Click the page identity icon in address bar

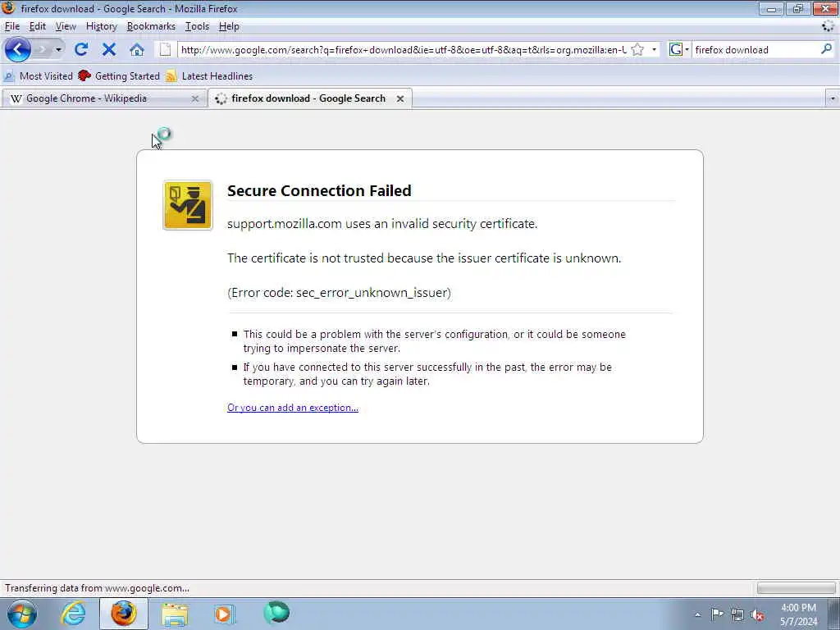click(165, 50)
